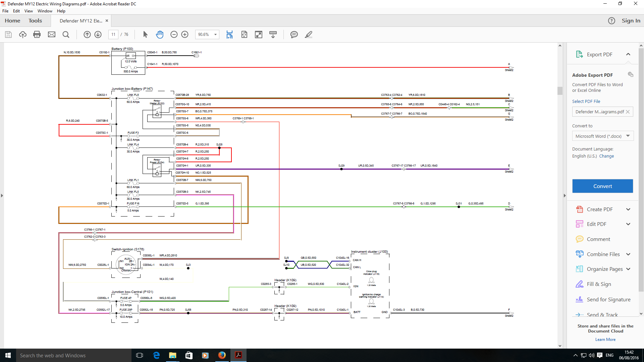Open the zoom level 90.6% dropdown
Image resolution: width=644 pixels, height=362 pixels.
(x=215, y=35)
